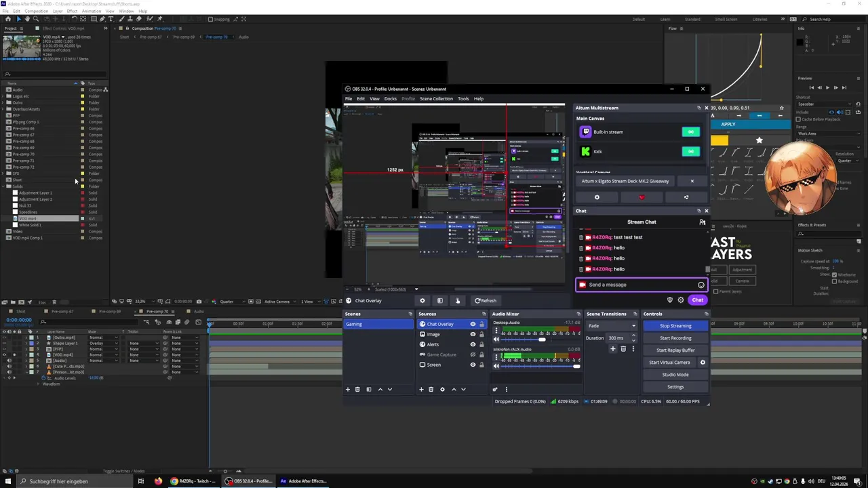The height and width of the screenshot is (488, 868).
Task: Click the Interact hand icon in OBS
Action: pos(457,300)
